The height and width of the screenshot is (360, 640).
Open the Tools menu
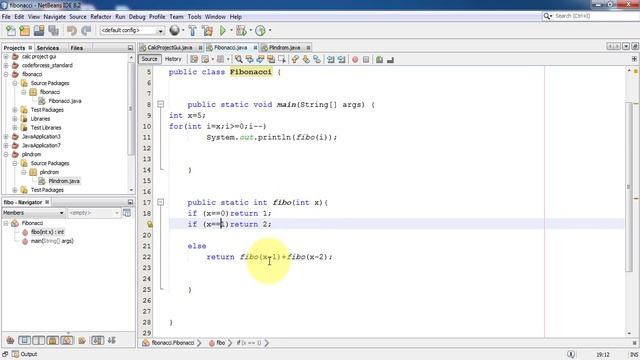click(x=194, y=17)
